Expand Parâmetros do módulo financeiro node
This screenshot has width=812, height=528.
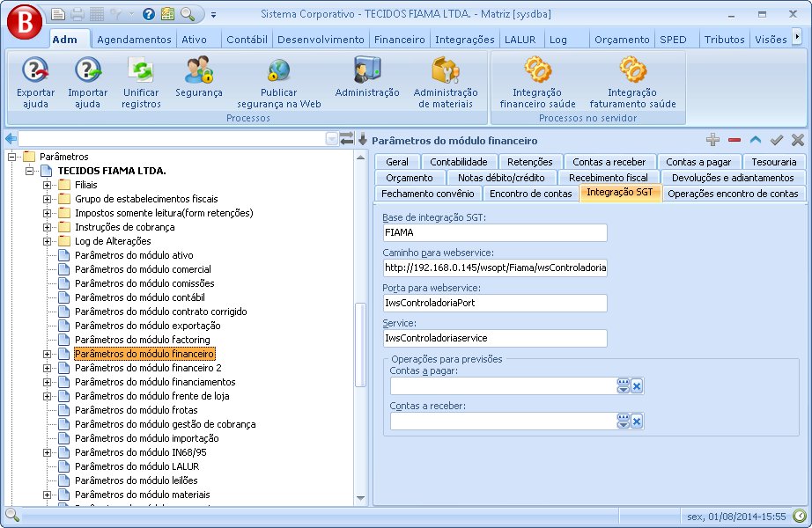[x=47, y=354]
